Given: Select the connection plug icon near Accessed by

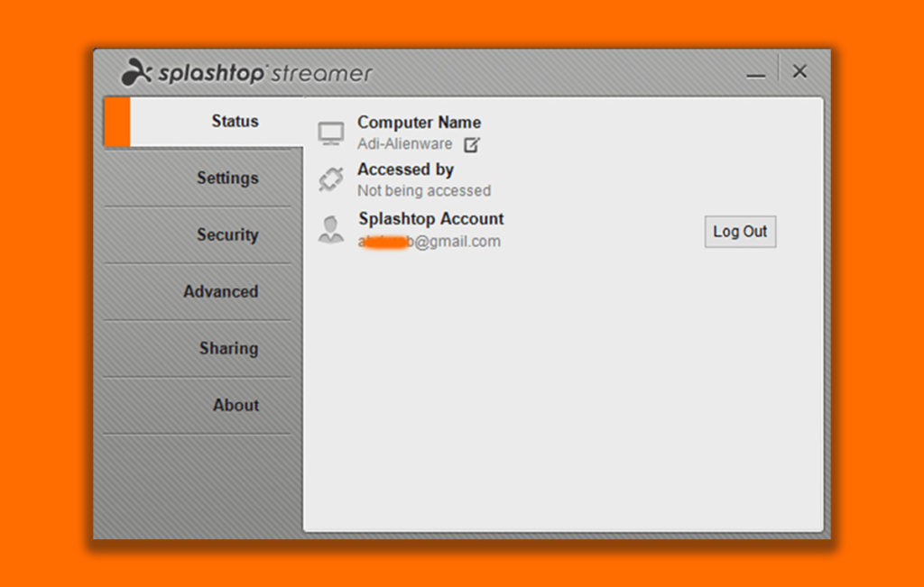Looking at the screenshot, I should click(331, 179).
